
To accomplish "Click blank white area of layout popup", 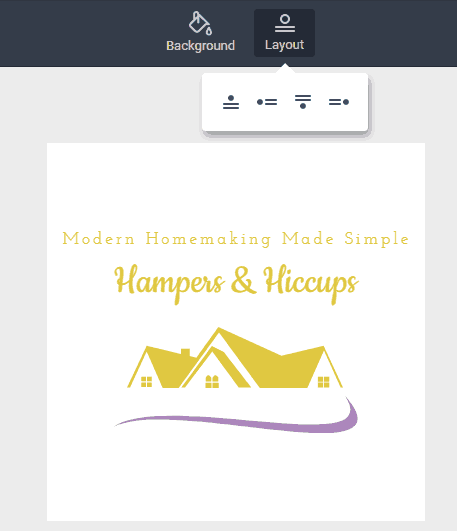I will point(285,120).
